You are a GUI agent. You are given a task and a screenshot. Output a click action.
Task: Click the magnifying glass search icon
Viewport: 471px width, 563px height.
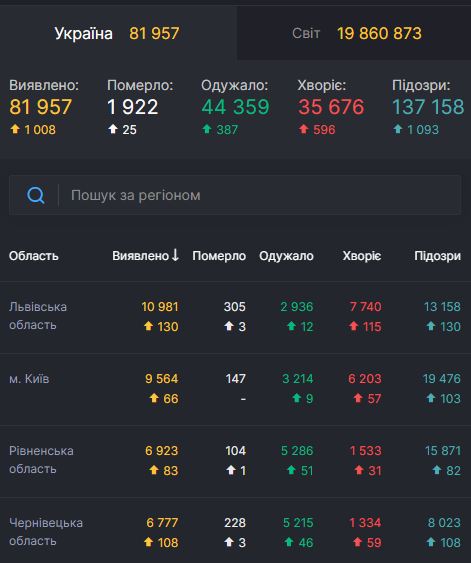click(36, 195)
